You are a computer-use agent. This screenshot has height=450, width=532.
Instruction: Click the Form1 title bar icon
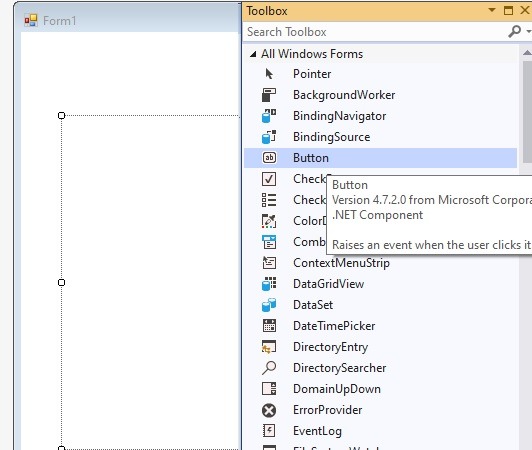(31, 21)
